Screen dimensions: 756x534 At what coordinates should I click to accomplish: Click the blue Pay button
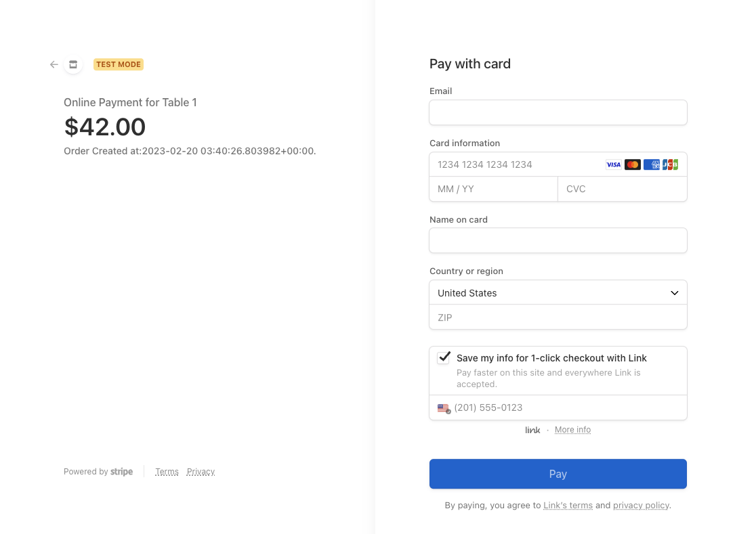(x=558, y=474)
